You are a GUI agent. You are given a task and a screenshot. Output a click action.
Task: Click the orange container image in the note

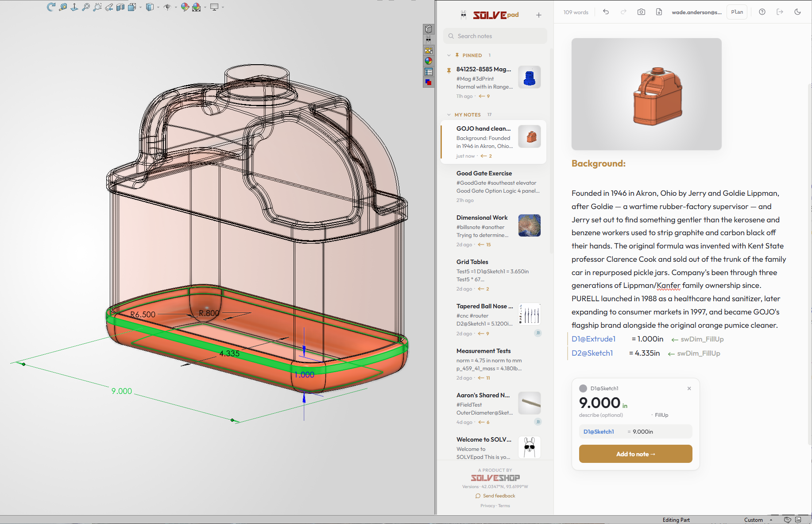646,94
